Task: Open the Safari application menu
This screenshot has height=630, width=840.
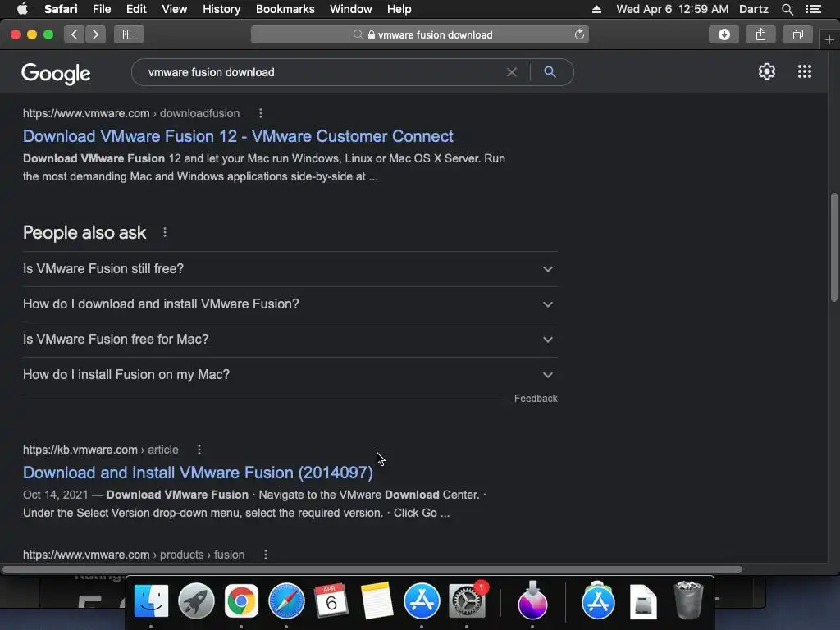Action: tap(61, 9)
